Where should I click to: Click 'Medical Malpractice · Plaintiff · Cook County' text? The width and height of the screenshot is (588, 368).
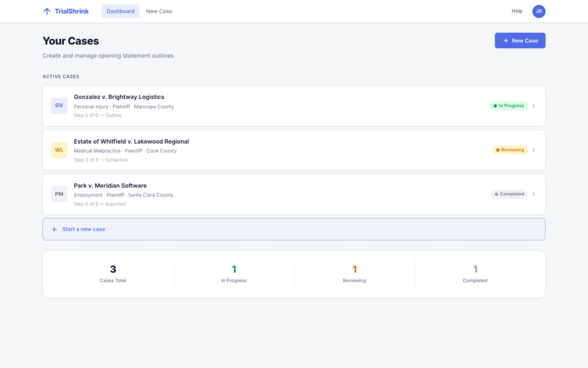125,151
